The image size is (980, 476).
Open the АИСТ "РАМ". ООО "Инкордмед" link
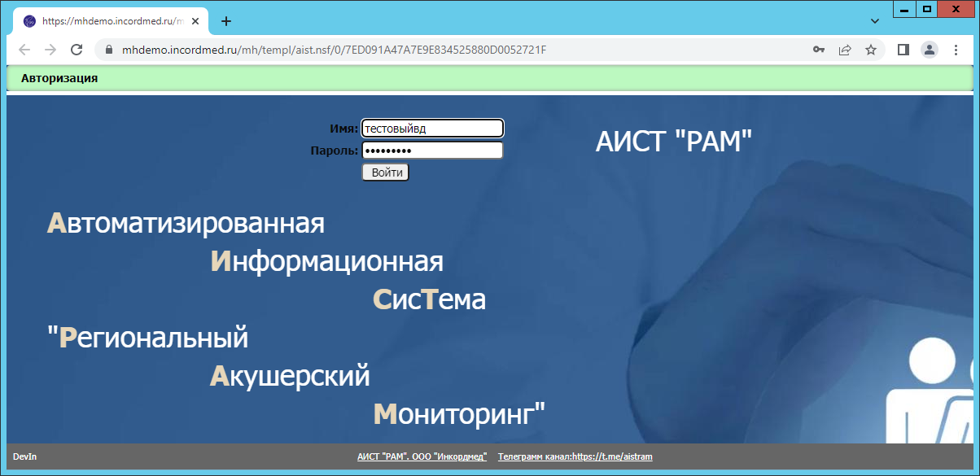422,457
